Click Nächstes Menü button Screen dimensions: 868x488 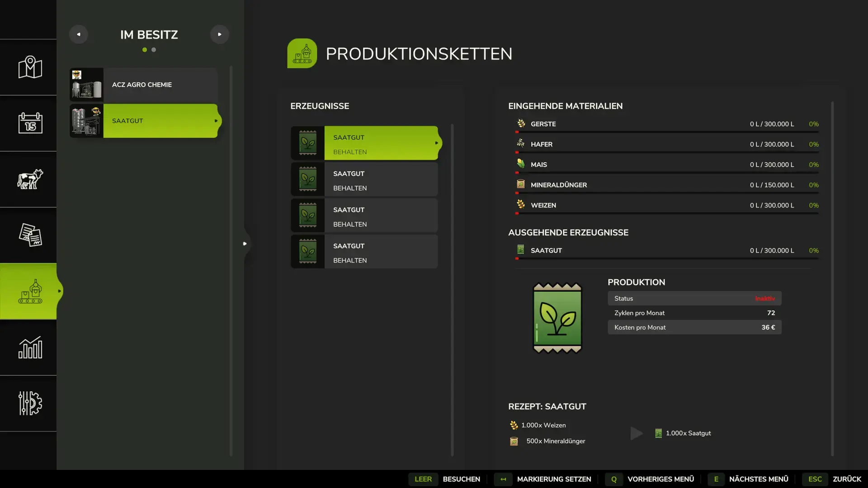[758, 479]
